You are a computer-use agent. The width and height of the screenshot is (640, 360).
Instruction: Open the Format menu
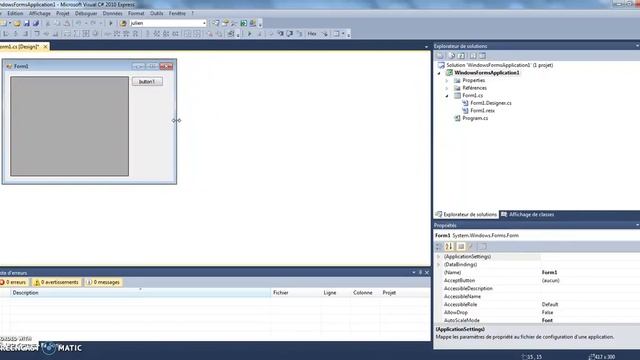136,13
